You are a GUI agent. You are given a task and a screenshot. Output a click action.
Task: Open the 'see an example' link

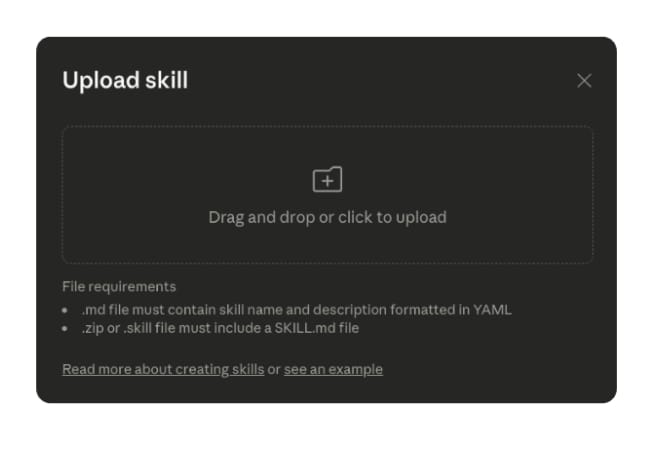pos(333,369)
